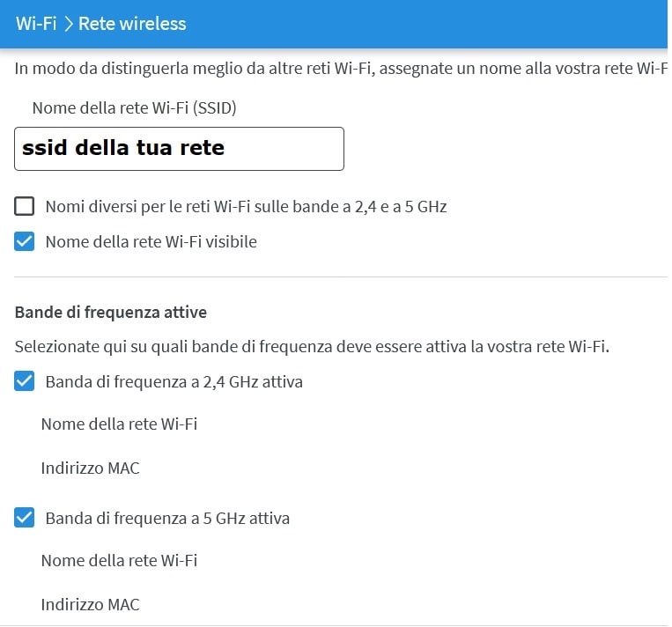
Task: Click the breadcrumb chevron arrow icon
Action: (x=69, y=24)
